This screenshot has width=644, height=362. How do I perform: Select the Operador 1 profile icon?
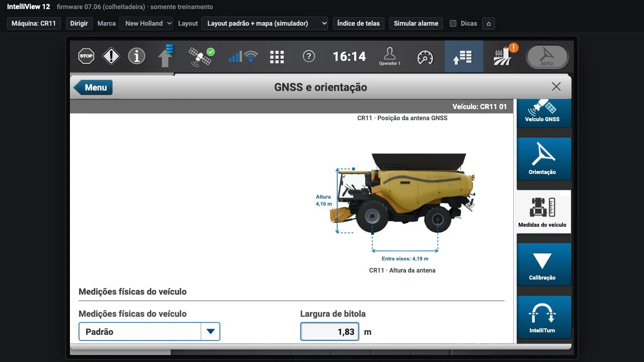coord(389,56)
